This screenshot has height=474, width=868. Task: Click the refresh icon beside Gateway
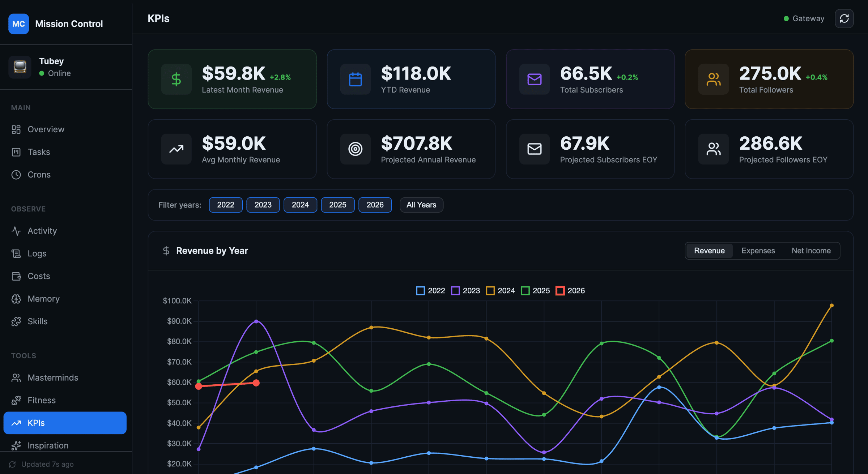point(844,18)
